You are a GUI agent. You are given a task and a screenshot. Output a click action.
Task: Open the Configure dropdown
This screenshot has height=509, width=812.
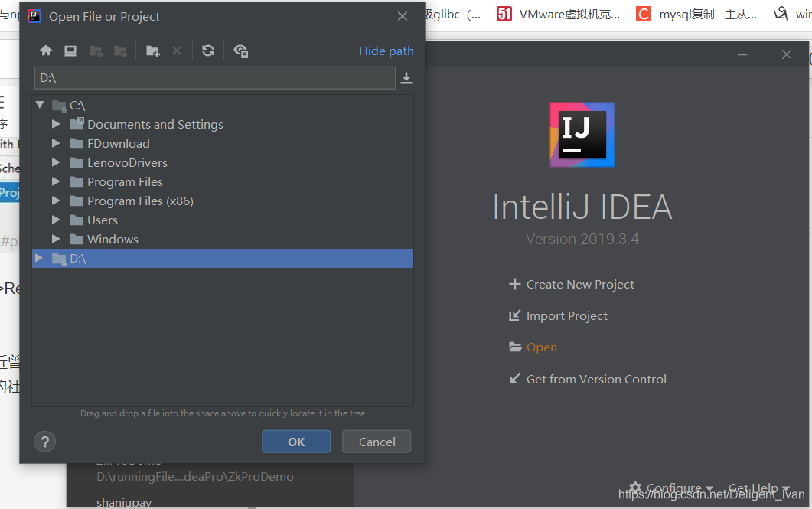pyautogui.click(x=680, y=488)
